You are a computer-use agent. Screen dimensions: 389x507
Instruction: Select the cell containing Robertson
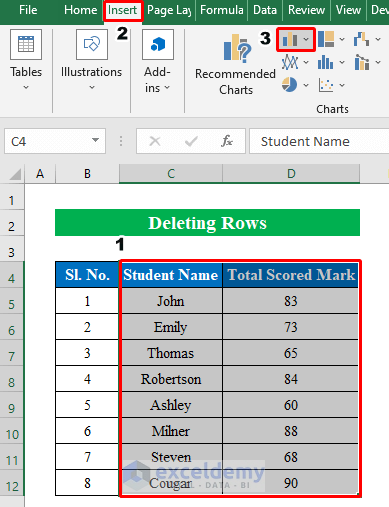[171, 379]
